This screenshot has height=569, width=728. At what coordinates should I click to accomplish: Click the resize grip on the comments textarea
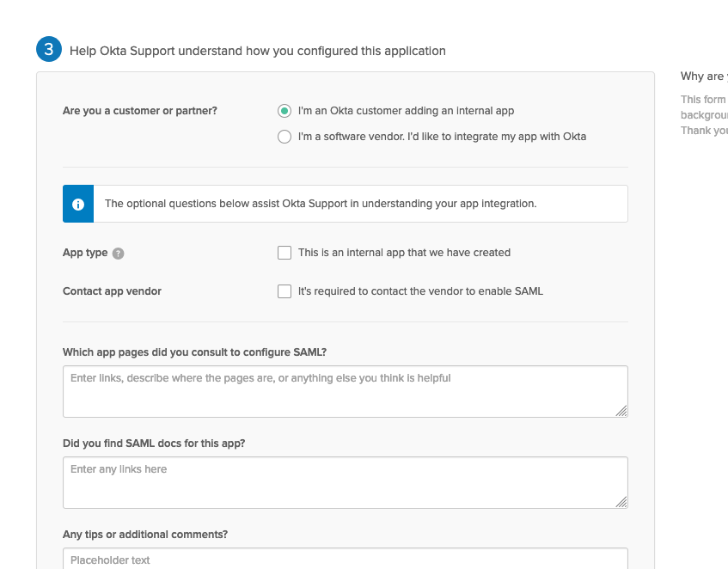coord(621,565)
